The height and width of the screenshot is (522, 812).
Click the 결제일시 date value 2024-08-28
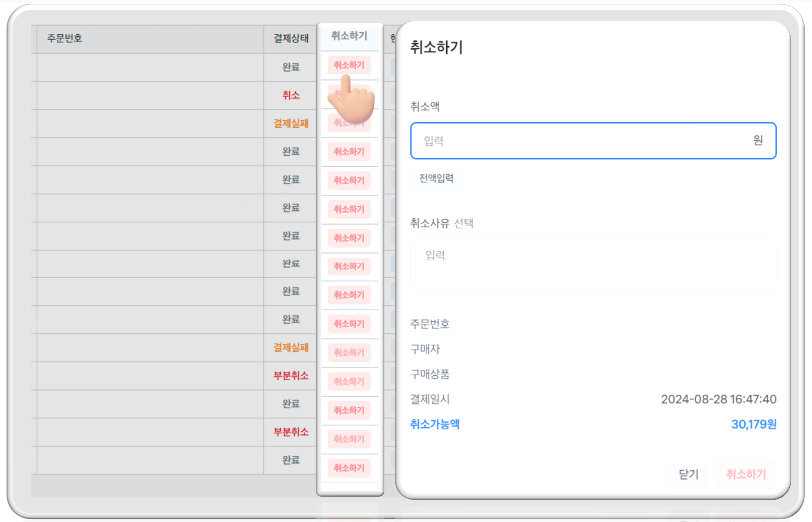coord(718,399)
